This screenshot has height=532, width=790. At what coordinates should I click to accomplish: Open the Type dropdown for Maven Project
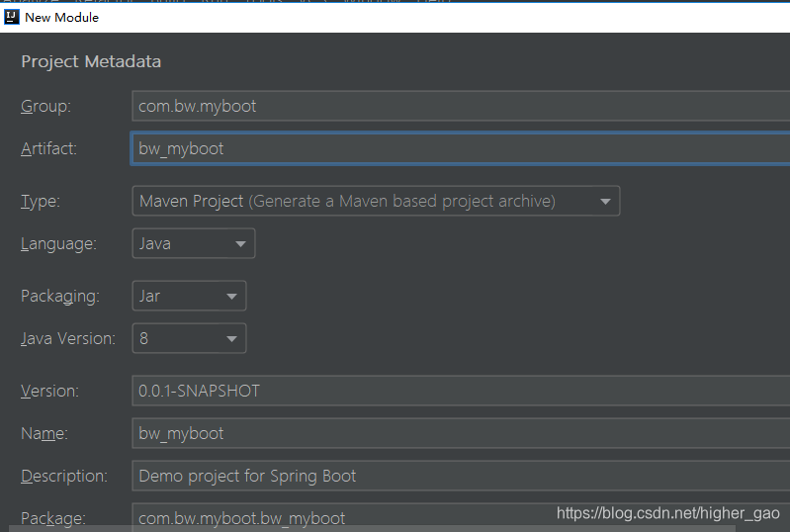pos(376,201)
